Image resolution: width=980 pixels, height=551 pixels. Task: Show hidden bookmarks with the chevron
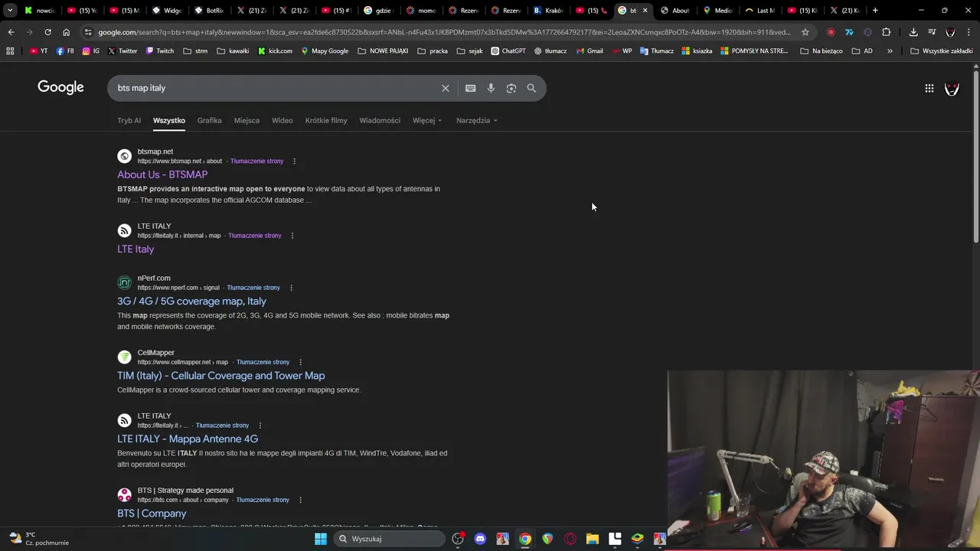(x=890, y=51)
